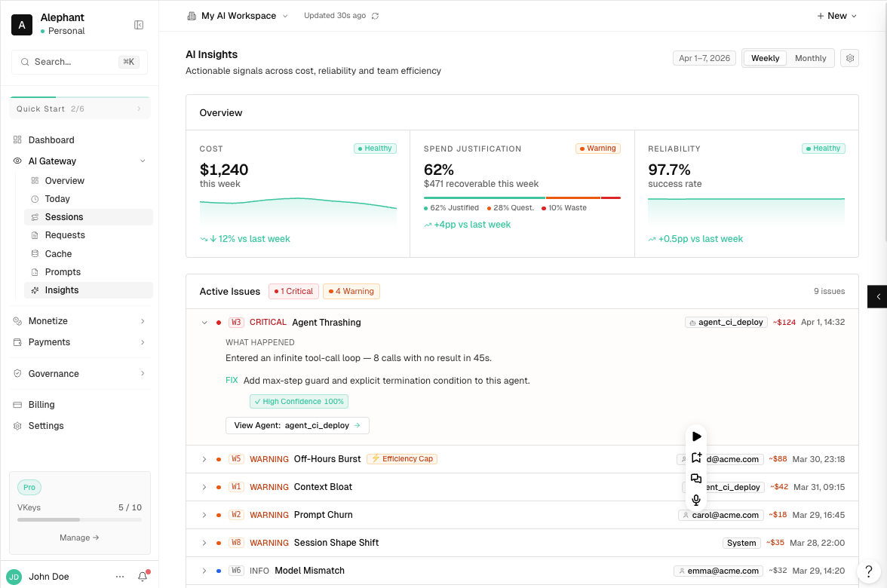Go to Today page
The image size is (887, 588).
click(88, 199)
